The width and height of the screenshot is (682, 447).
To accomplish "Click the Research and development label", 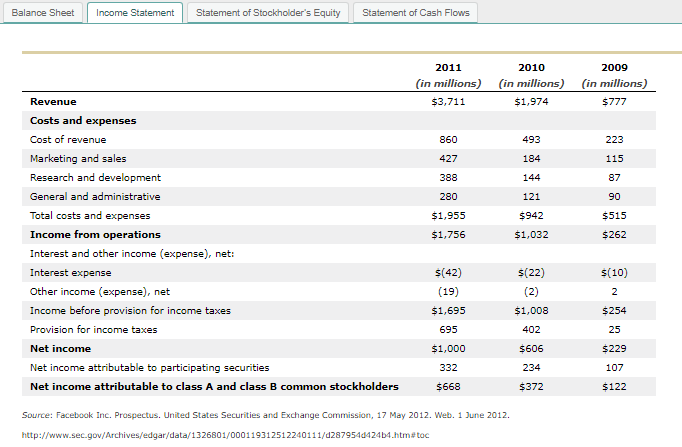I will tap(95, 177).
